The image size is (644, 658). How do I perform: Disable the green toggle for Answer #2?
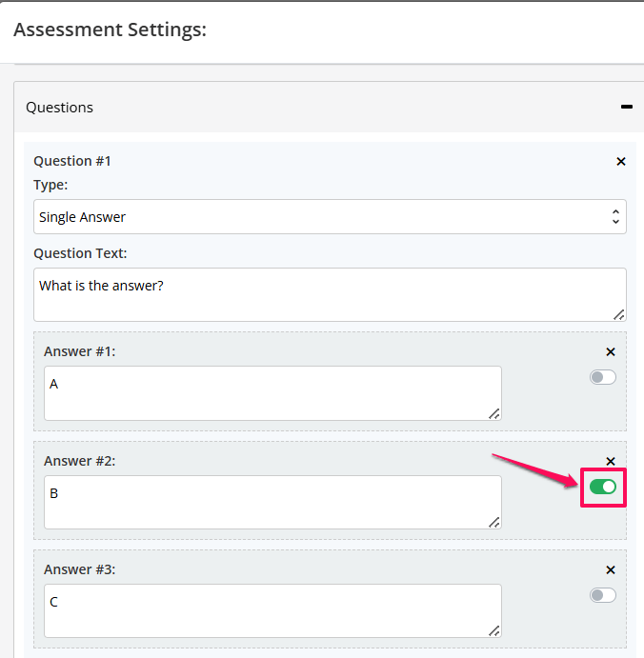(x=603, y=487)
